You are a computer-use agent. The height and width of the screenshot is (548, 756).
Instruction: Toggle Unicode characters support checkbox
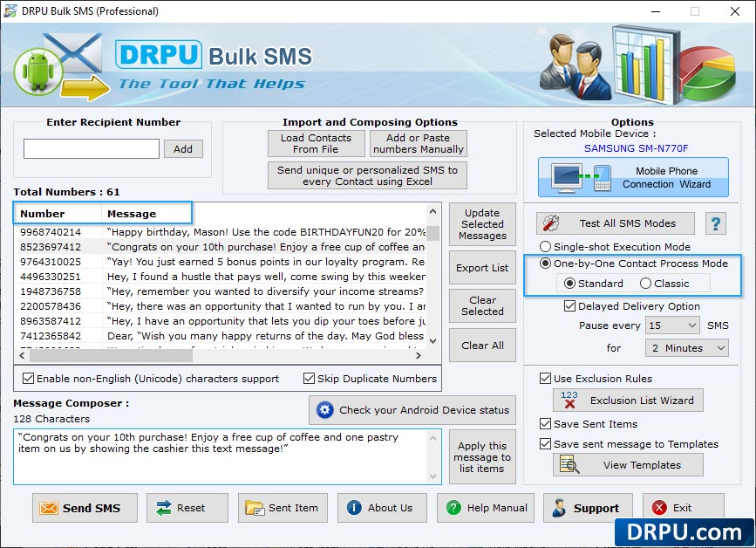click(x=151, y=378)
